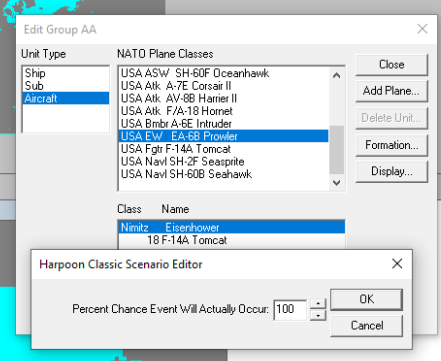The image size is (441, 361).
Task: Select the Nimitz Eisenhower unit row
Action: tap(232, 227)
